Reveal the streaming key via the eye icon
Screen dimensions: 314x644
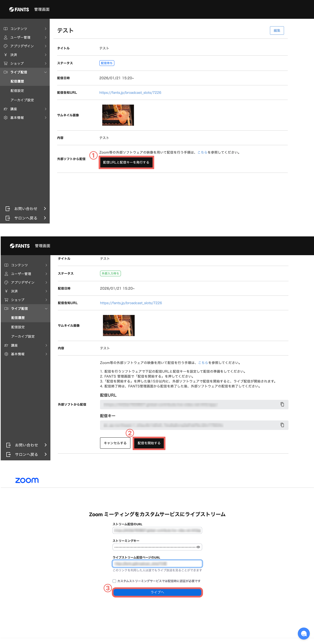click(198, 547)
